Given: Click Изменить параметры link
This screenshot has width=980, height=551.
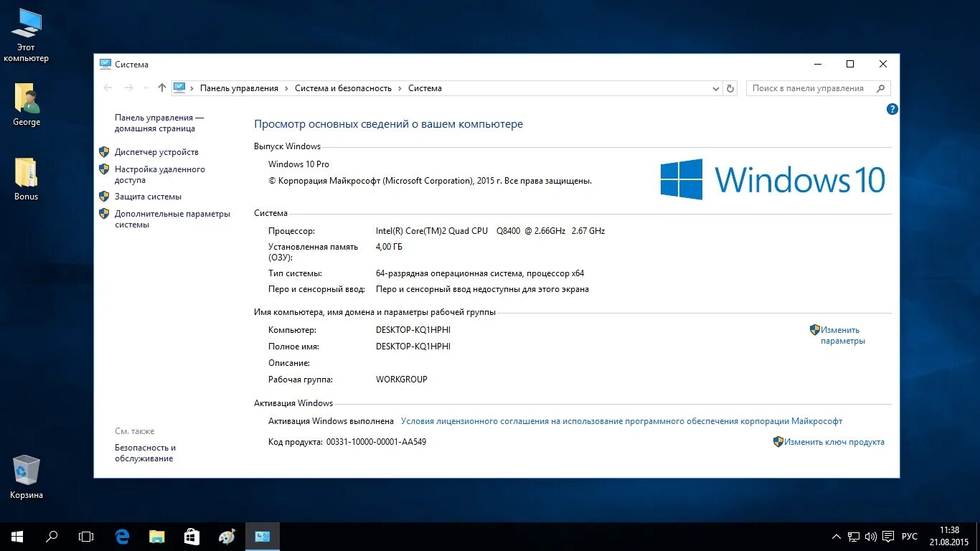Looking at the screenshot, I should [843, 335].
